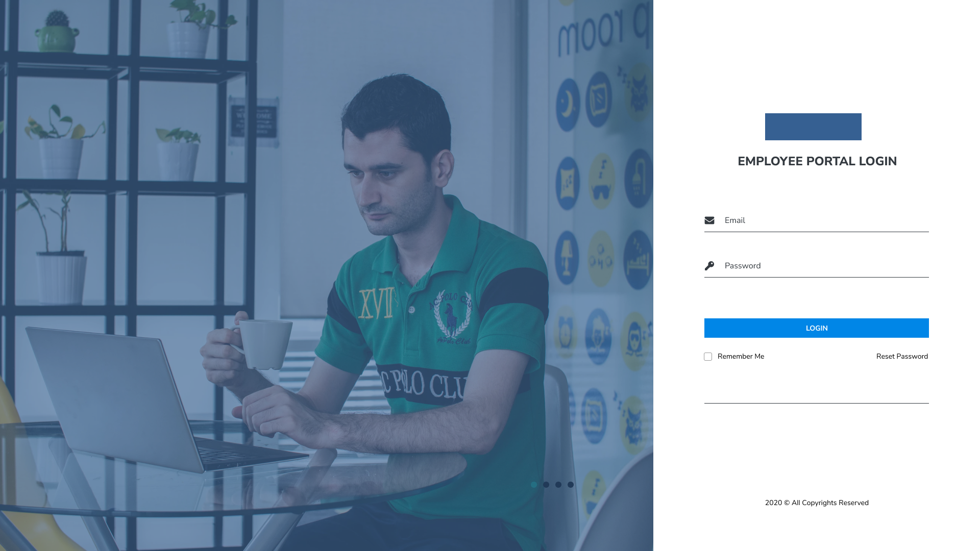Click the second carousel dot indicator
The image size is (980, 551).
(x=546, y=484)
